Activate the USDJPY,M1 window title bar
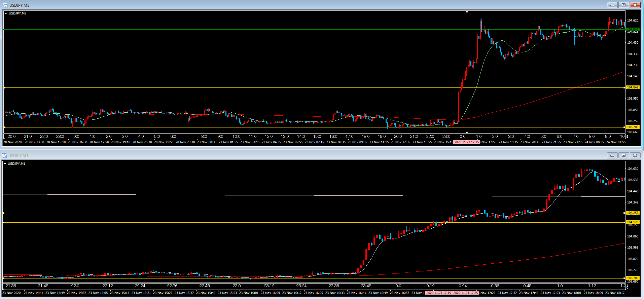Screen dimensions: 644x299 [x=303, y=155]
